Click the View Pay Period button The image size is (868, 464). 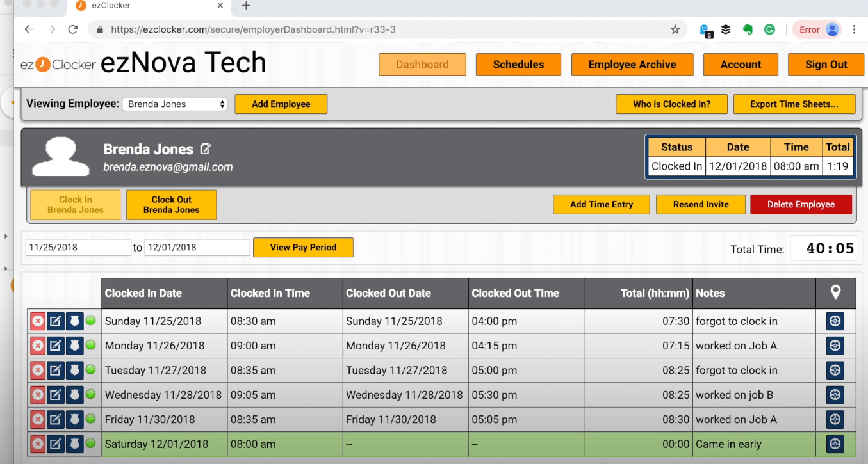coord(303,247)
